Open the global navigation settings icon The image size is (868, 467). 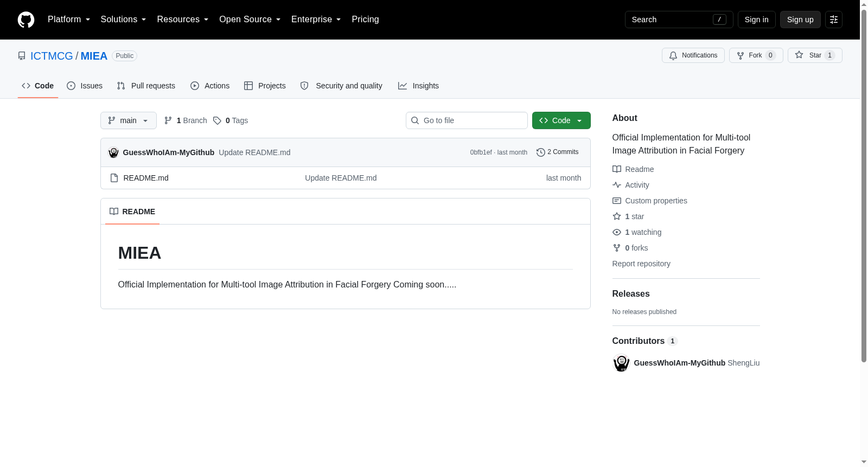click(834, 20)
